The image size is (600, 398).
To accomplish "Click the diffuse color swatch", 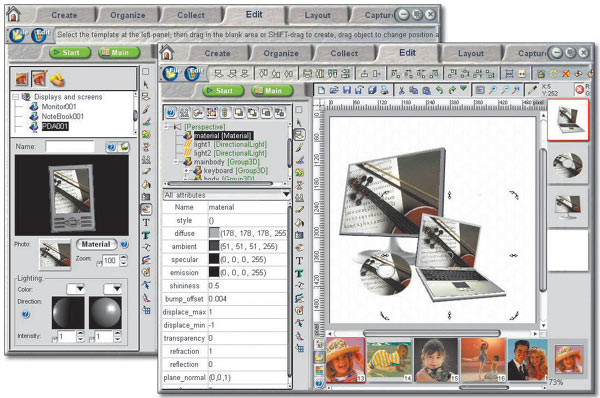I will [214, 233].
